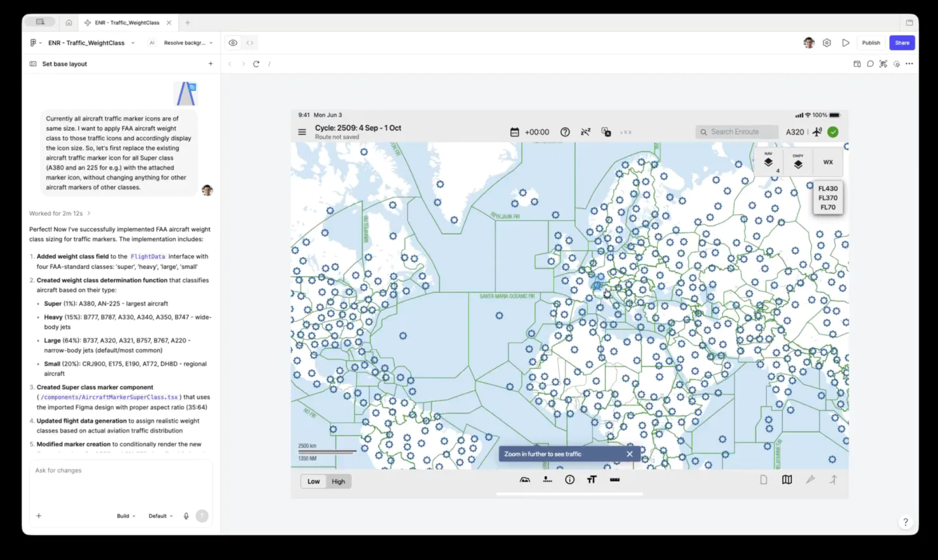Select the FL430 flight level
The height and width of the screenshot is (560, 938).
pos(828,189)
